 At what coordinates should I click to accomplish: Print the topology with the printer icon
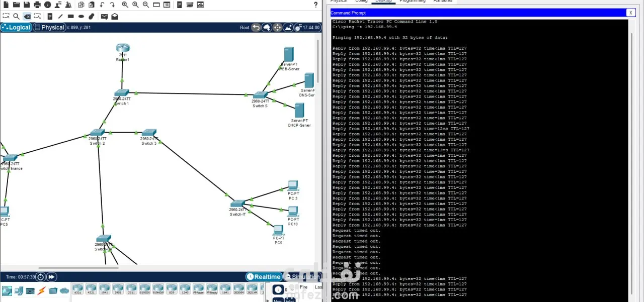point(37,5)
